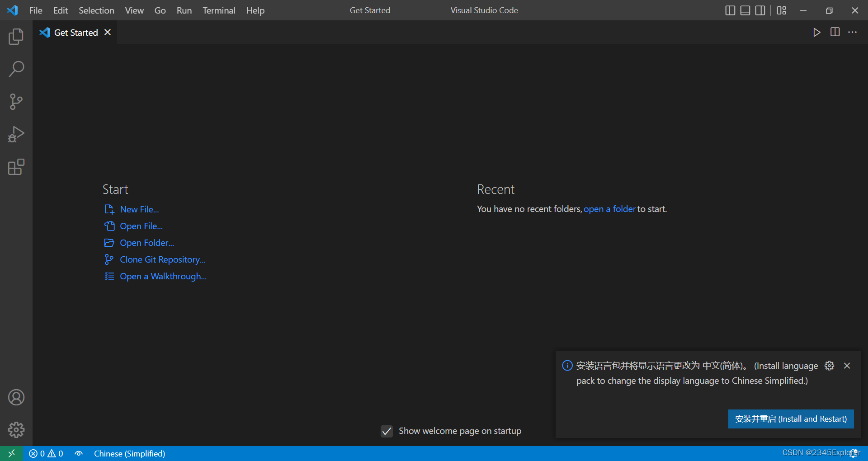This screenshot has height=461, width=868.
Task: Open the Manage gear in activity bar
Action: tap(16, 430)
